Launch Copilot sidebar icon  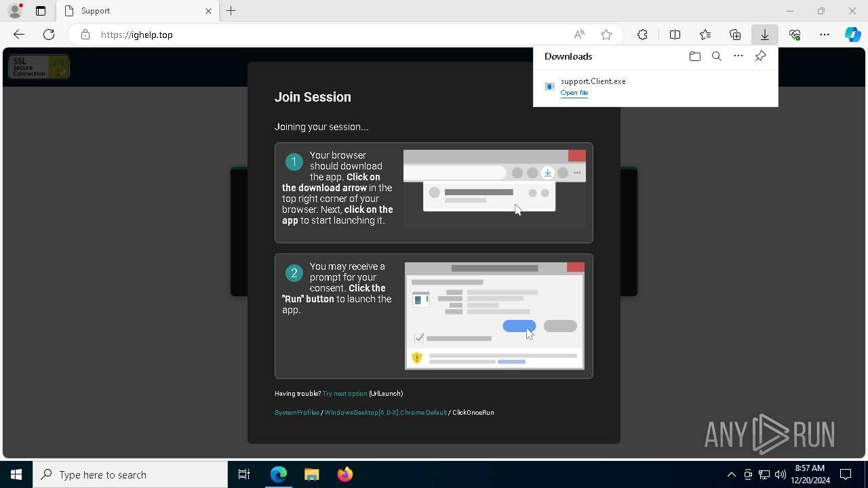[852, 35]
